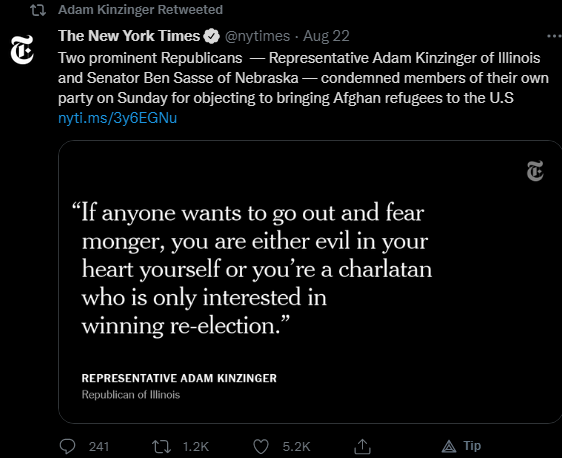Click the 5.2K likes count
The width and height of the screenshot is (562, 458).
coord(296,447)
